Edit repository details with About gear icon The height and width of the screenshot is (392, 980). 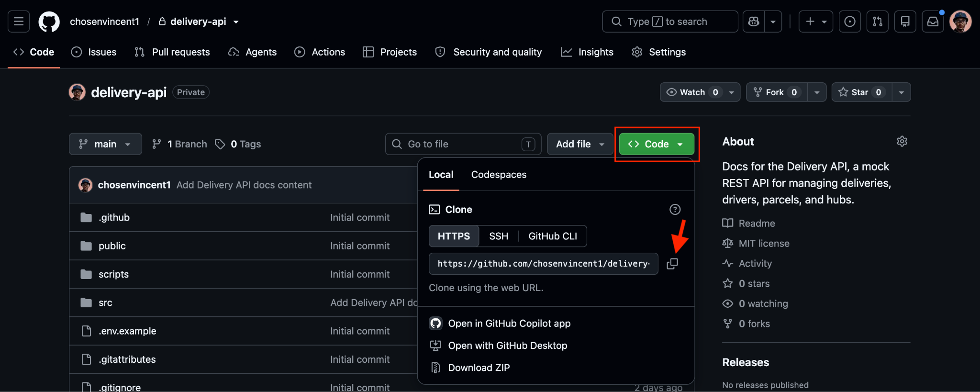[902, 141]
